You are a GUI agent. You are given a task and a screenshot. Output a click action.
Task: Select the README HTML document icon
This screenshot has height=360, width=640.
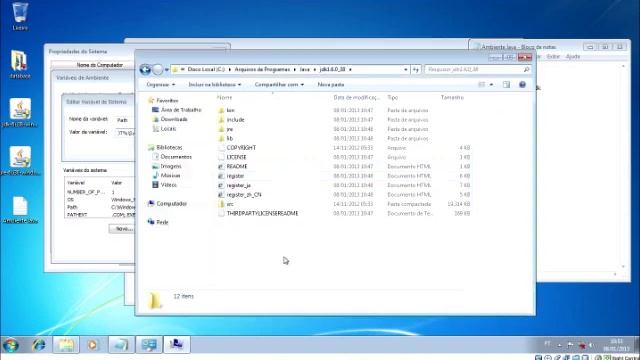click(221, 167)
